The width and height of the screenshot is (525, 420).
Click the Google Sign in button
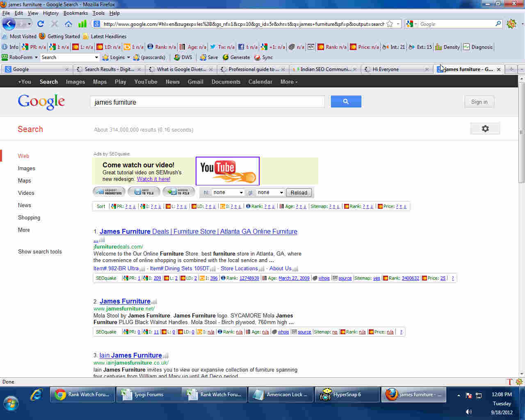tap(479, 102)
